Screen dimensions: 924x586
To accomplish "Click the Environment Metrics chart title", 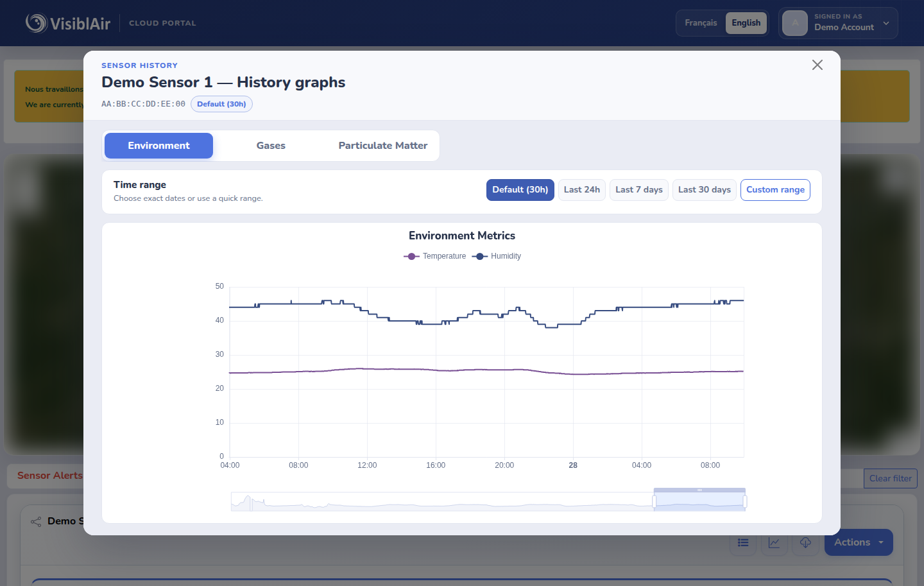I will (462, 236).
